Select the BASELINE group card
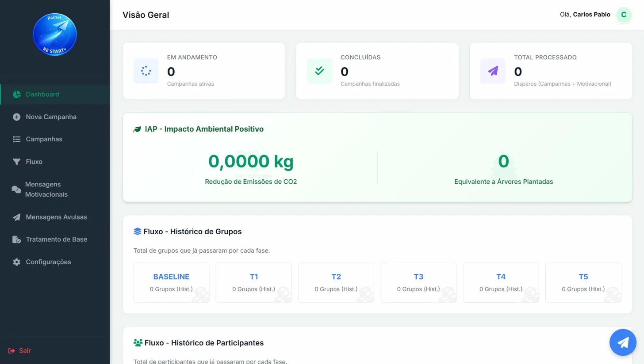This screenshot has height=364, width=644. [171, 282]
